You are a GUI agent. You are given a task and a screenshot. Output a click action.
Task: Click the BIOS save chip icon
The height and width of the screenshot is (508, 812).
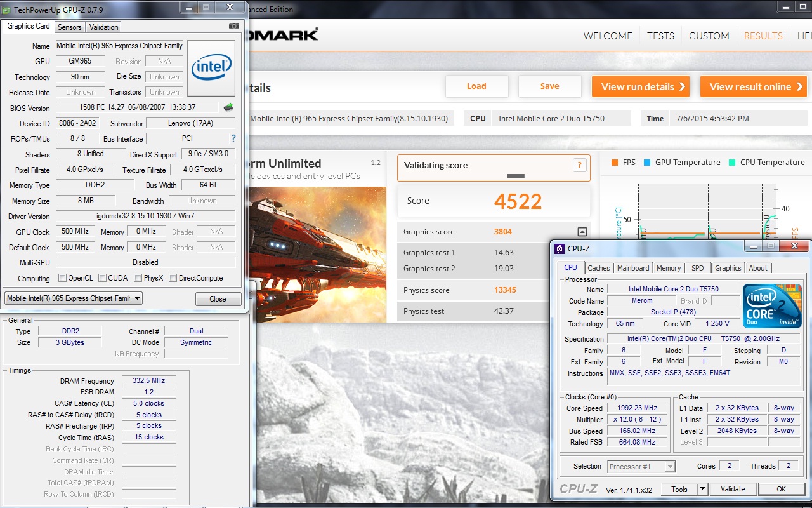coord(228,107)
